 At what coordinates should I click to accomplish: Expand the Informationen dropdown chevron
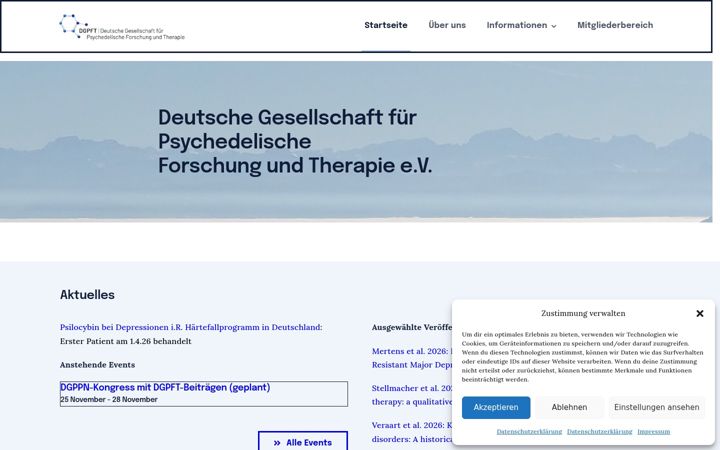pyautogui.click(x=553, y=26)
